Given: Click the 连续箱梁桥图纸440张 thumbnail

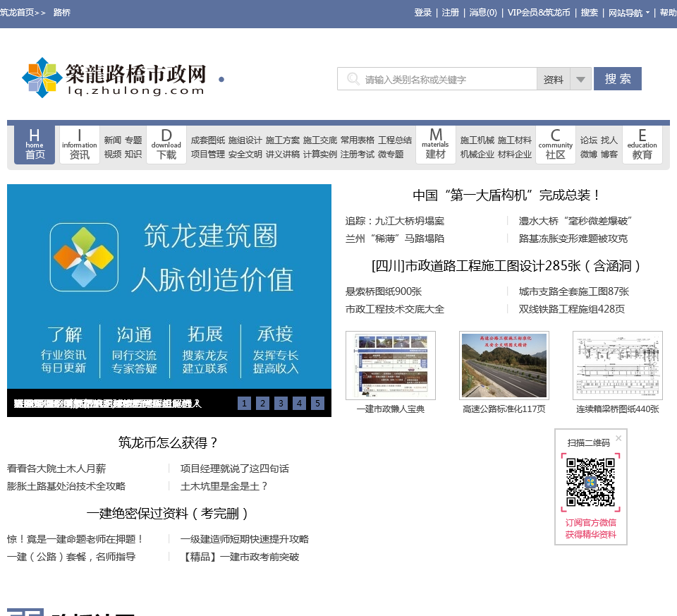Looking at the screenshot, I should (618, 366).
